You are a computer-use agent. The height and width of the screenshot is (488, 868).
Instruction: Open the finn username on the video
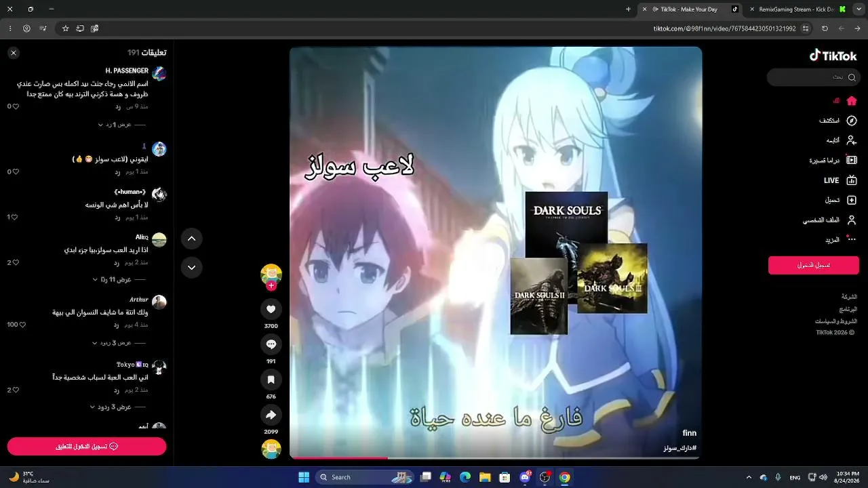(x=690, y=433)
